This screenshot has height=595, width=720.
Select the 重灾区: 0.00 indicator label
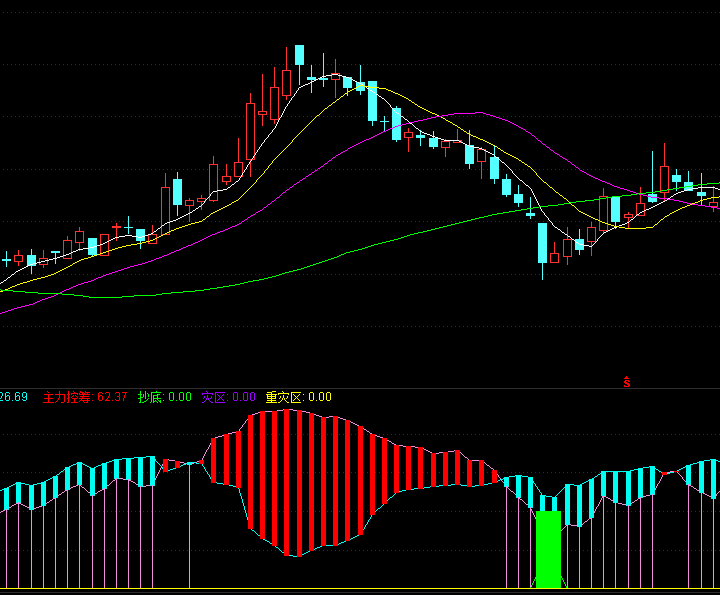[298, 397]
